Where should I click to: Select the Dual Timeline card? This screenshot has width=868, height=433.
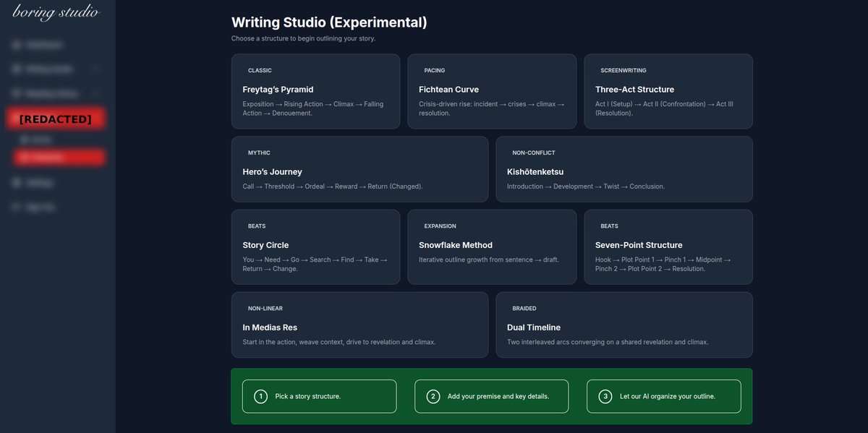[624, 325]
